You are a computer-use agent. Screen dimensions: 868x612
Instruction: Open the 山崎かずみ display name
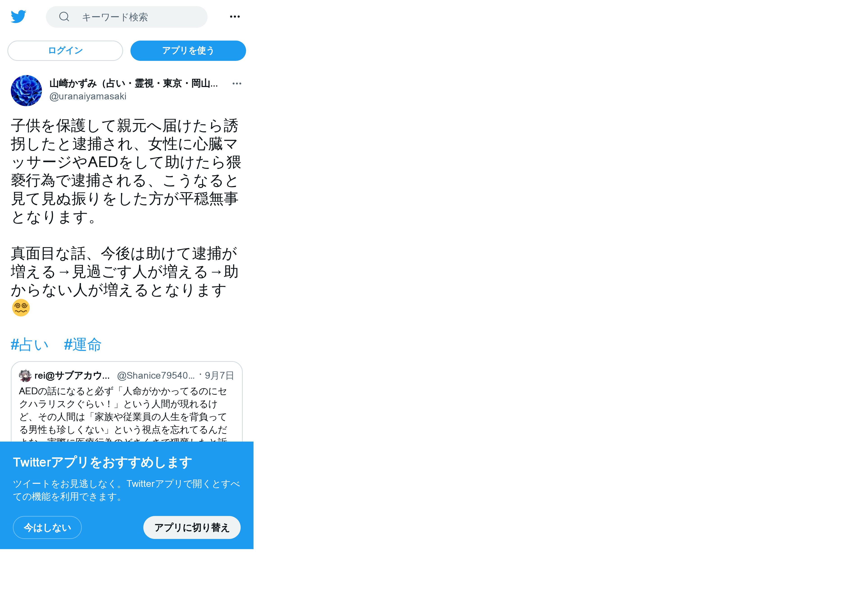point(134,83)
